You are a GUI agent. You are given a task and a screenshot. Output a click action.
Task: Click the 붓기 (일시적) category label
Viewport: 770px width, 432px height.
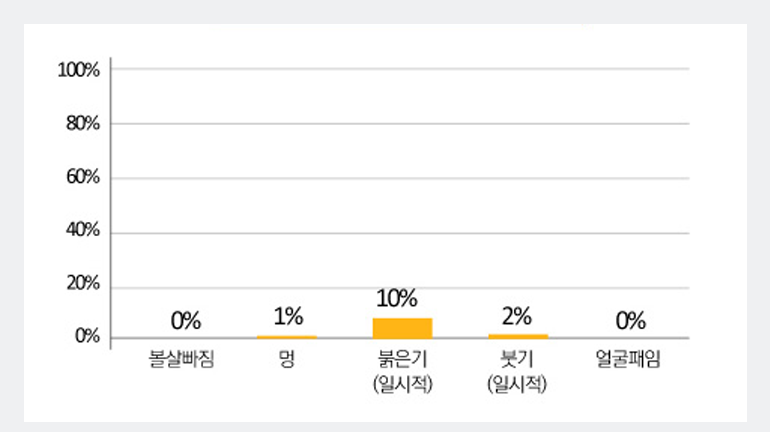coord(517,372)
